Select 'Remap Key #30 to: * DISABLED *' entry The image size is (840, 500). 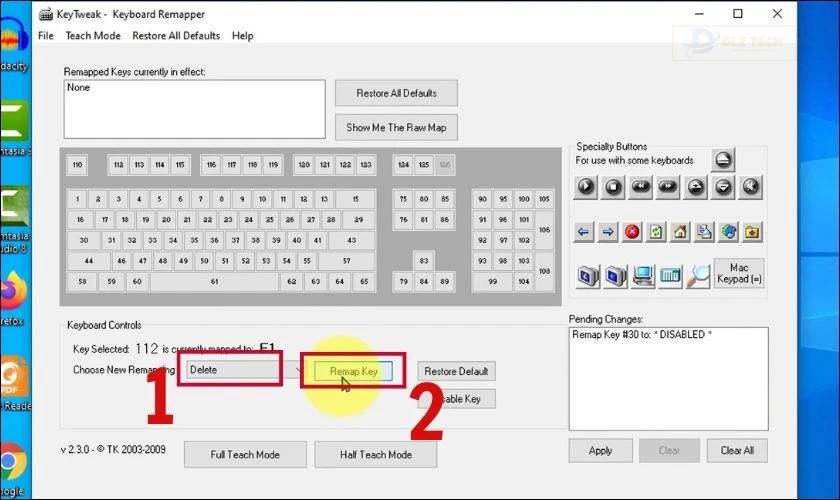pos(642,334)
